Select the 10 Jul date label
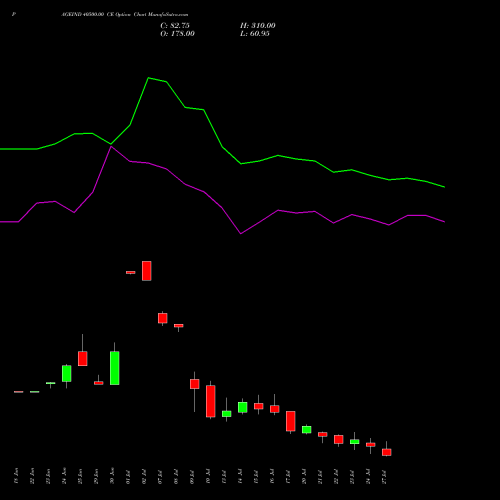Screen dimensions: 500x500 208,477
